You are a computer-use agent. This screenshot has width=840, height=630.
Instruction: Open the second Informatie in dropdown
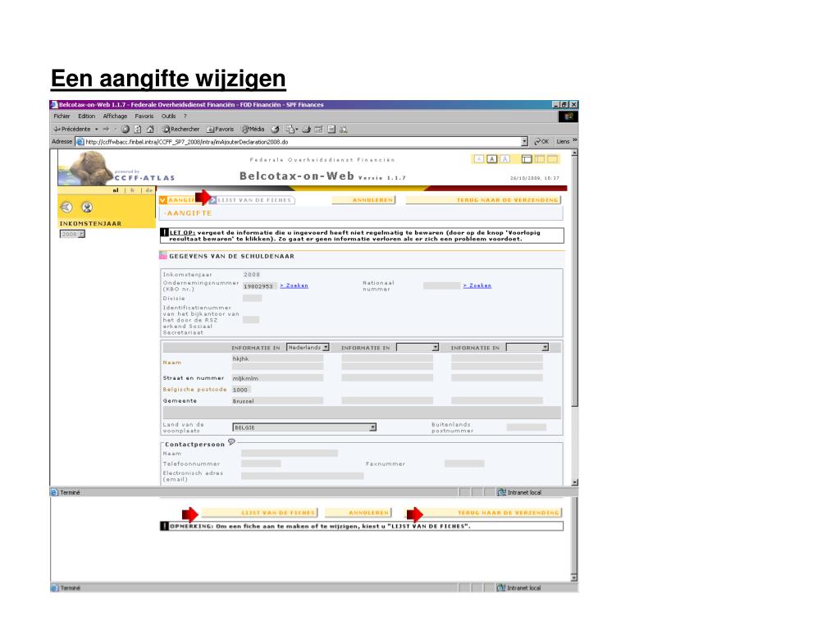pyautogui.click(x=418, y=347)
